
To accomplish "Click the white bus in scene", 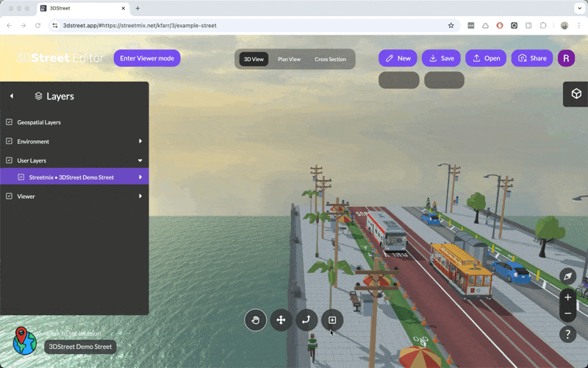I will [387, 231].
